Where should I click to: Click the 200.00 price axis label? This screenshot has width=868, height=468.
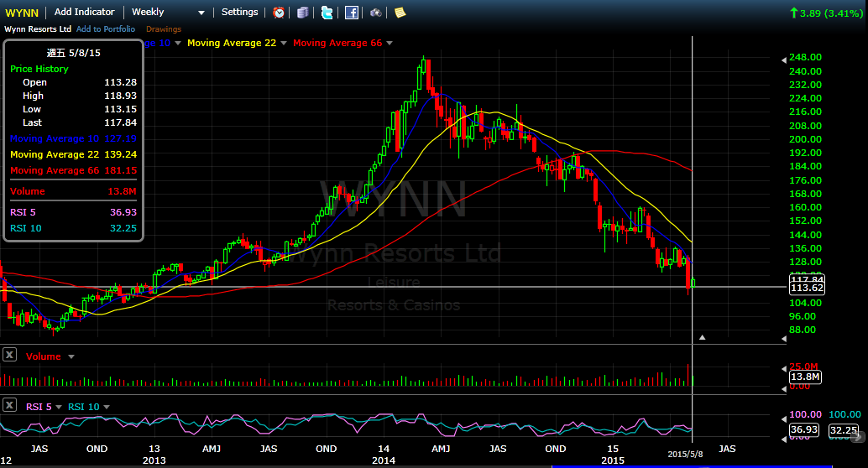(x=805, y=139)
